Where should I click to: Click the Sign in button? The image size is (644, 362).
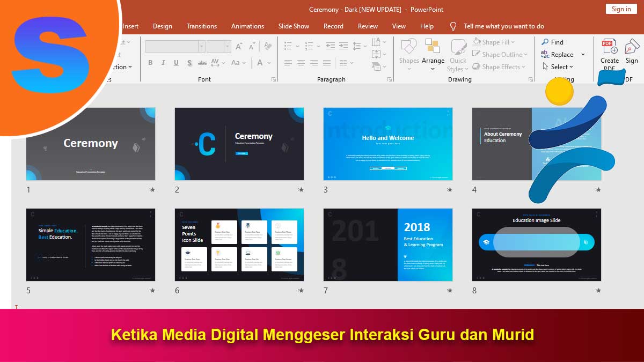coord(621,9)
